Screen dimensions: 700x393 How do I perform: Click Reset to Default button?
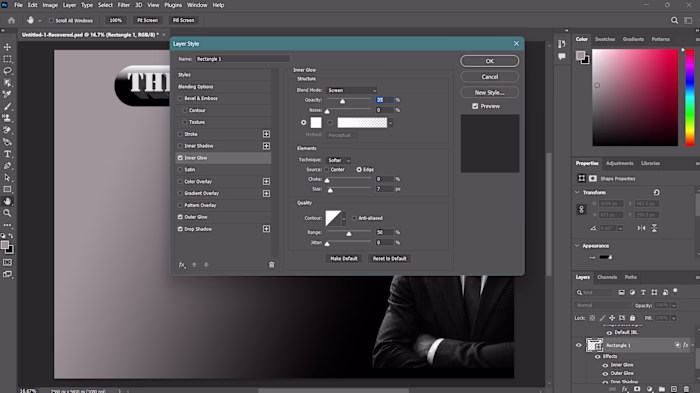tap(389, 259)
